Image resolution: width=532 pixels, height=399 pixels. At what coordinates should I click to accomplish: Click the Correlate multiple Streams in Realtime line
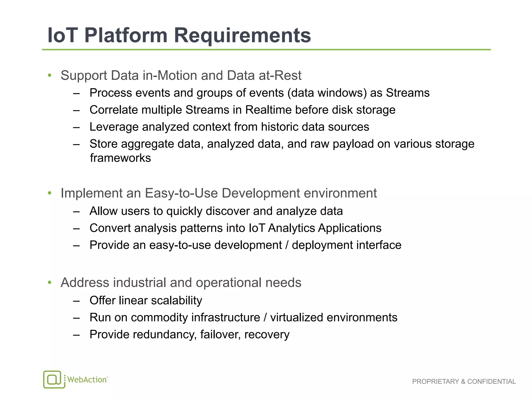(242, 110)
